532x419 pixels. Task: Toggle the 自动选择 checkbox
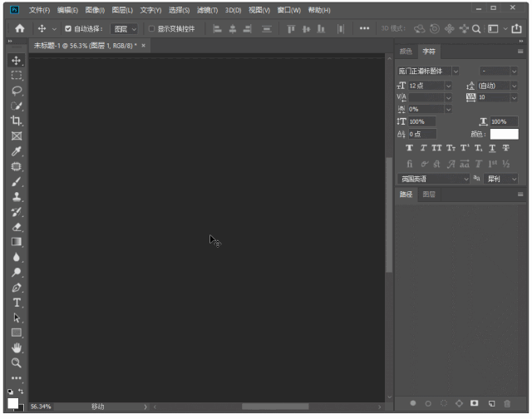coord(68,29)
